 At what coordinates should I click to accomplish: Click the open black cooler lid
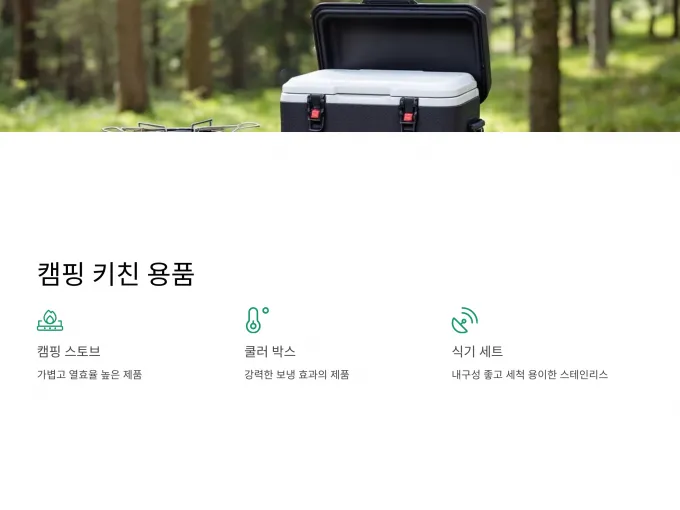(x=401, y=39)
